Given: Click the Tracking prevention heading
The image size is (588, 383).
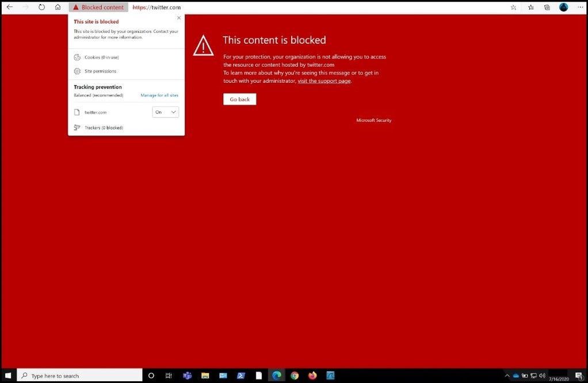Looking at the screenshot, I should (x=97, y=87).
